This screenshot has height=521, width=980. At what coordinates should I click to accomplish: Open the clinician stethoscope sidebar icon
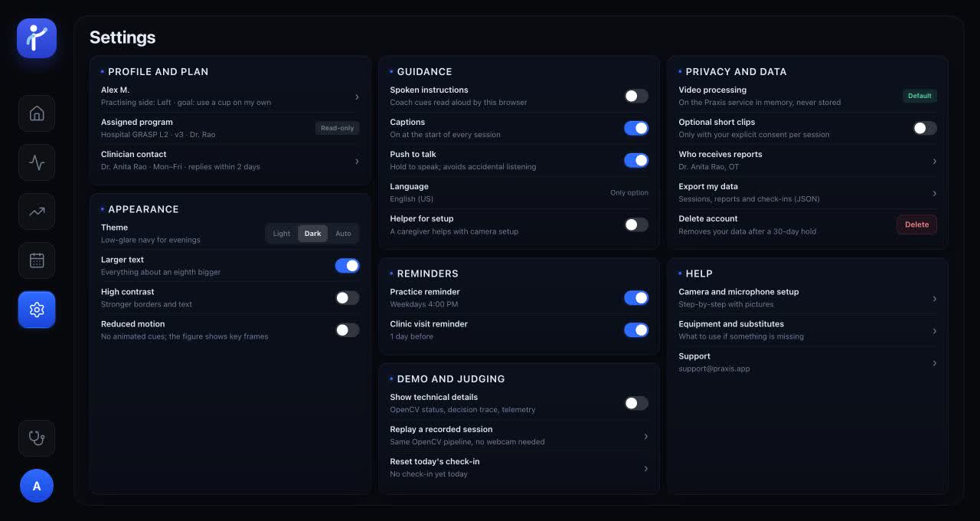pyautogui.click(x=37, y=438)
